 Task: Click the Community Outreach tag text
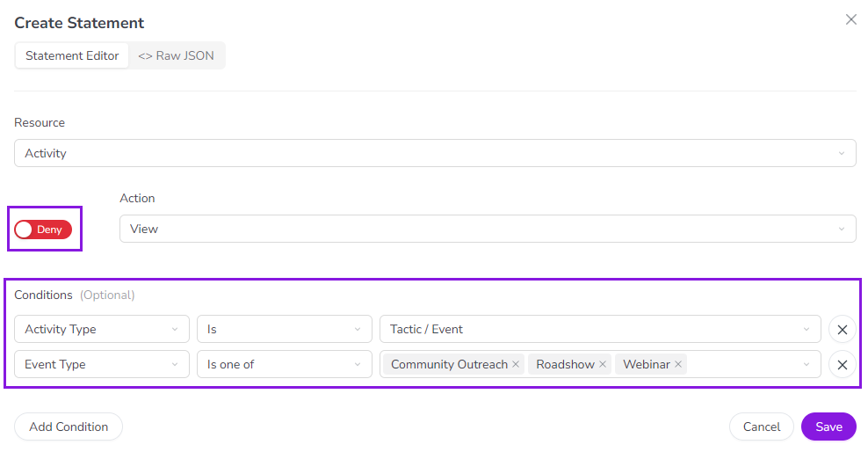449,364
